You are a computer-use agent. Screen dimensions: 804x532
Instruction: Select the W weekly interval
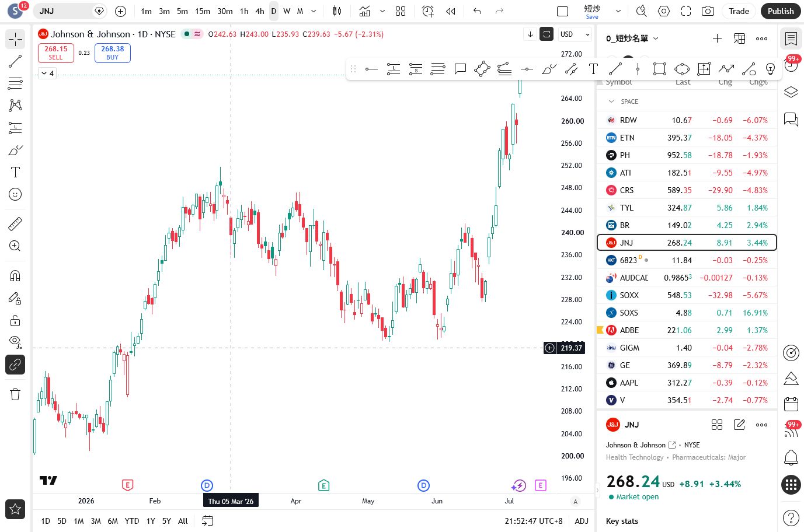click(x=287, y=11)
